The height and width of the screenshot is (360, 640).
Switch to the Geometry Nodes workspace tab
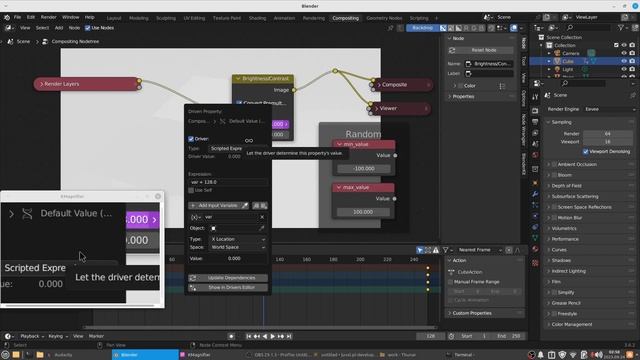[384, 18]
